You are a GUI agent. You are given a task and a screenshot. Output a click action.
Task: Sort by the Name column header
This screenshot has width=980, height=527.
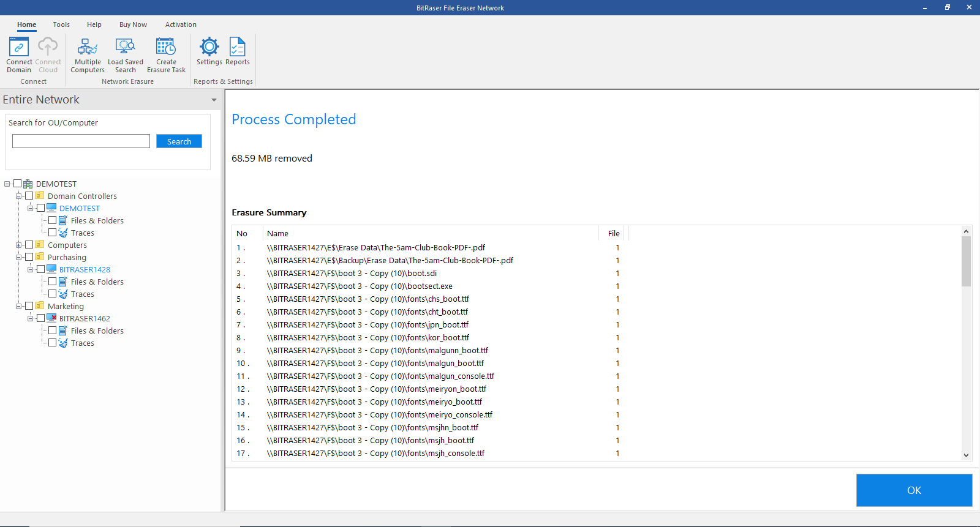tap(431, 233)
